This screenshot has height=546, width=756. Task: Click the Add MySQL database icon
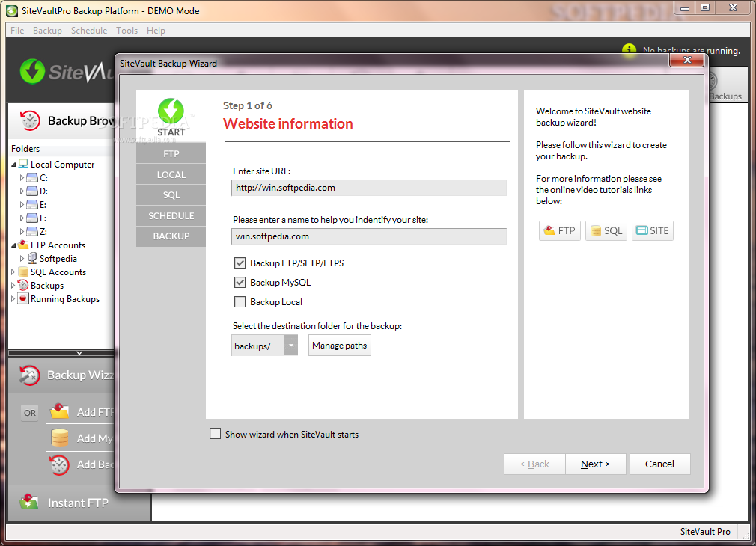point(60,438)
